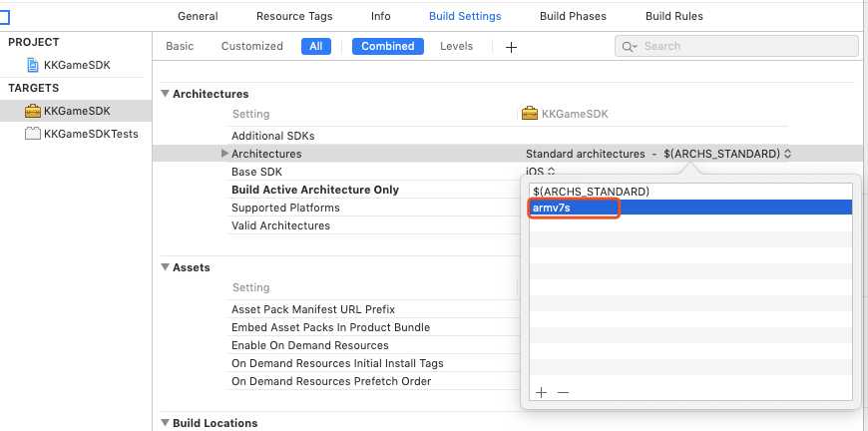
Task: Add a build setting with plus button
Action: pos(511,47)
